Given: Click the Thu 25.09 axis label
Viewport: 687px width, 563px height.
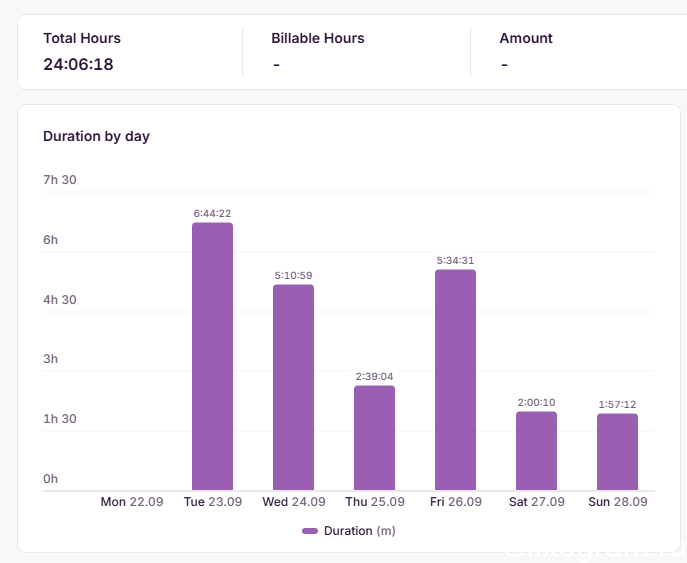Looking at the screenshot, I should [x=375, y=502].
